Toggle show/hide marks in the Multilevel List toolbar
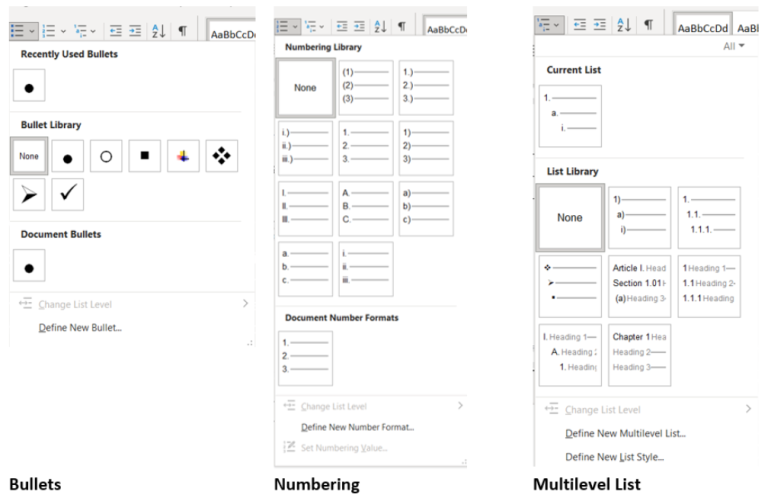This screenshot has height=501, width=768. (x=647, y=26)
